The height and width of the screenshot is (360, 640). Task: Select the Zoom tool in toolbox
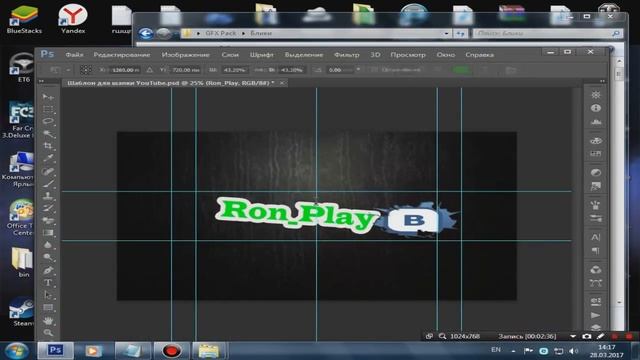(x=48, y=333)
